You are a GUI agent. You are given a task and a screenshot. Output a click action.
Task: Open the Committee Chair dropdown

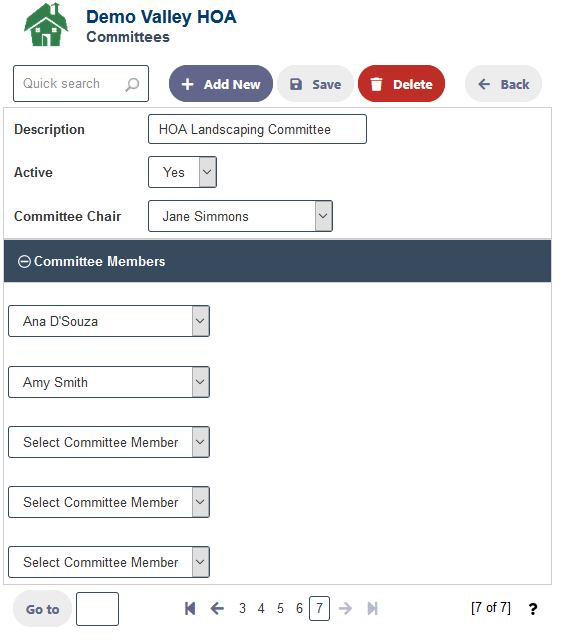(x=240, y=216)
